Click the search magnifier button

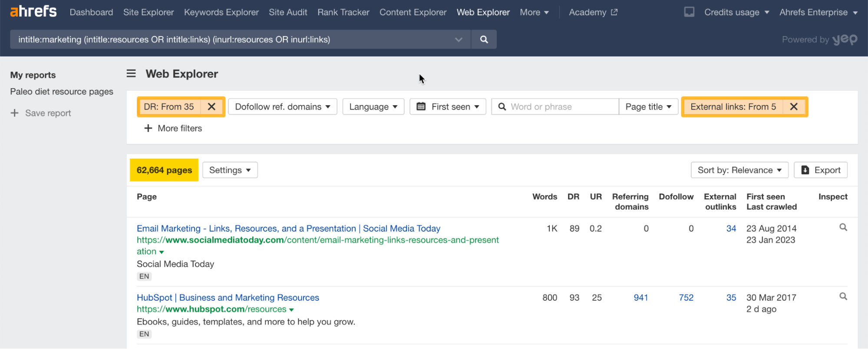[484, 40]
